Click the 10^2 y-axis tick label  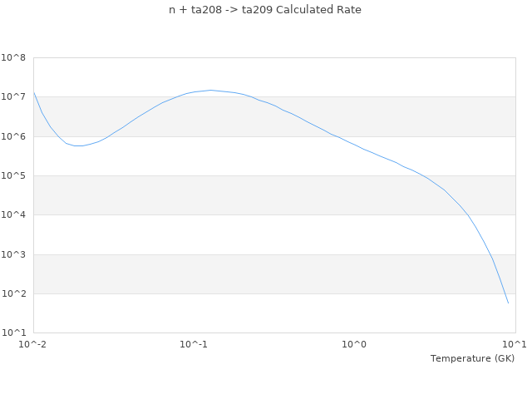coord(13,294)
